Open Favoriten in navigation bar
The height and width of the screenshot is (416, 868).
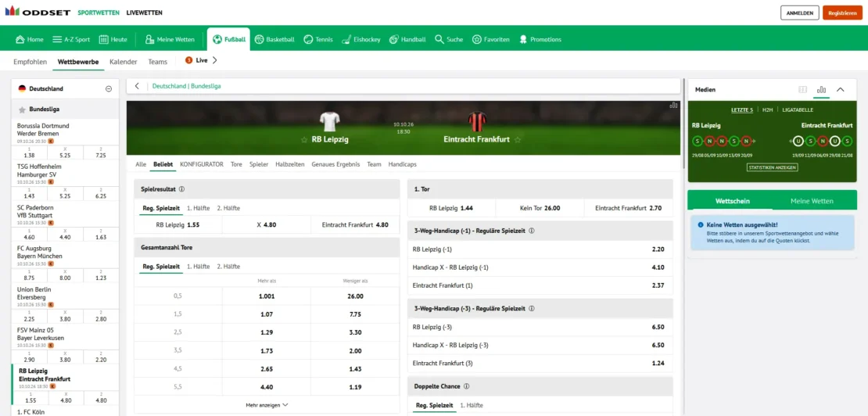pyautogui.click(x=490, y=39)
